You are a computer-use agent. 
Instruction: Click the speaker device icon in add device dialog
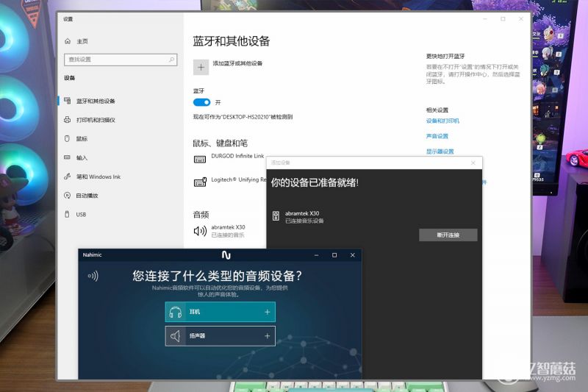[x=276, y=216]
